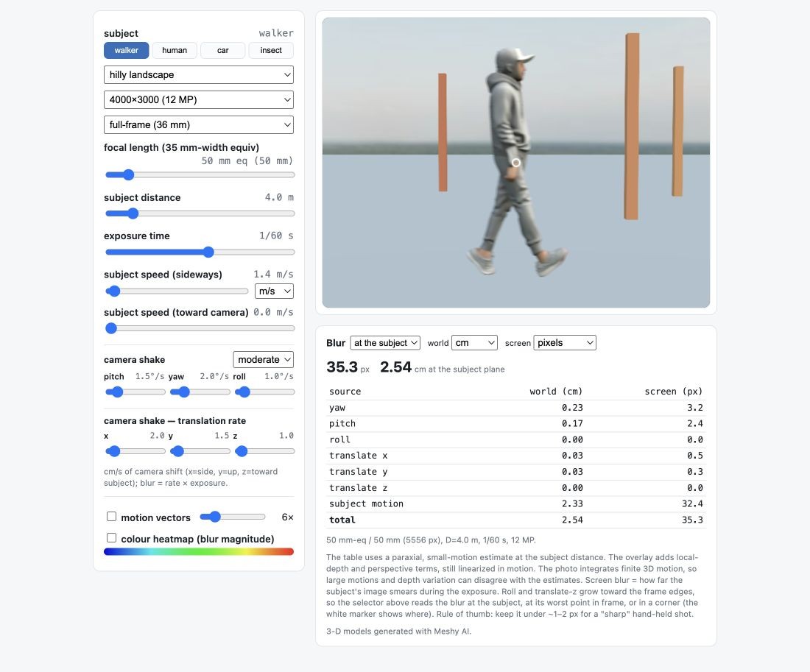Screen dimensions: 810x672
Task: Adjust the translation rate z slider
Action: point(264,451)
